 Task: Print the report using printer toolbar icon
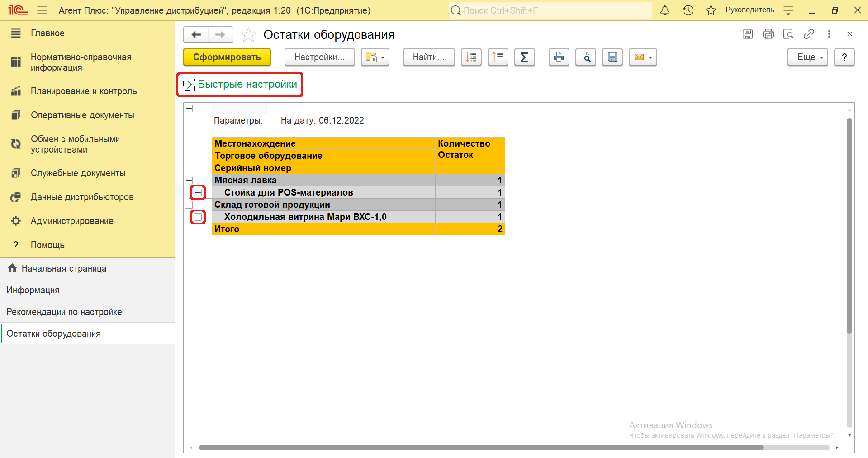559,57
